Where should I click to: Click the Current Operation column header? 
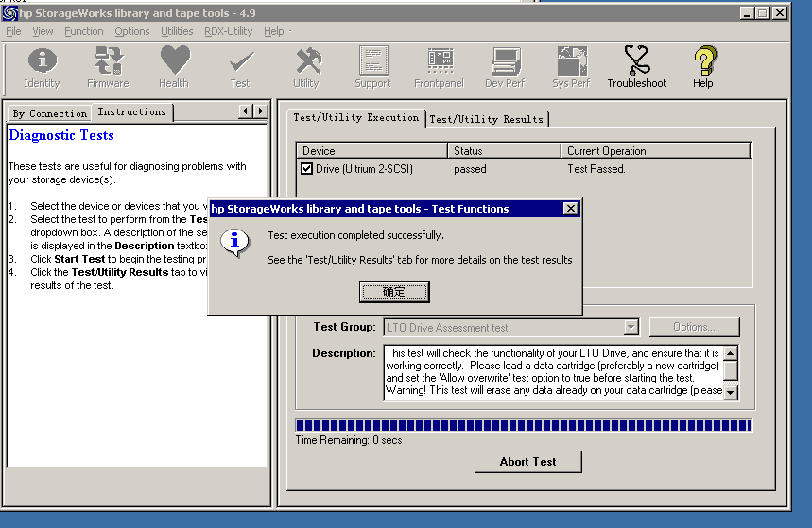coord(656,150)
